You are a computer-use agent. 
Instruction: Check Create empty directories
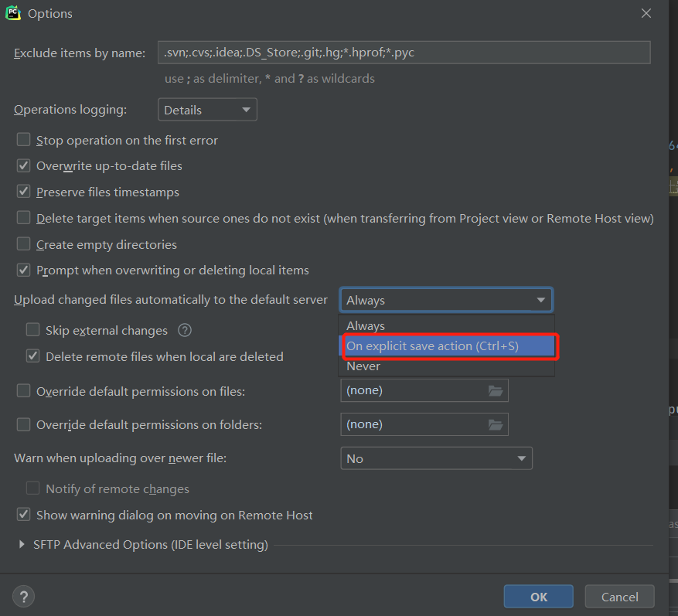(23, 243)
